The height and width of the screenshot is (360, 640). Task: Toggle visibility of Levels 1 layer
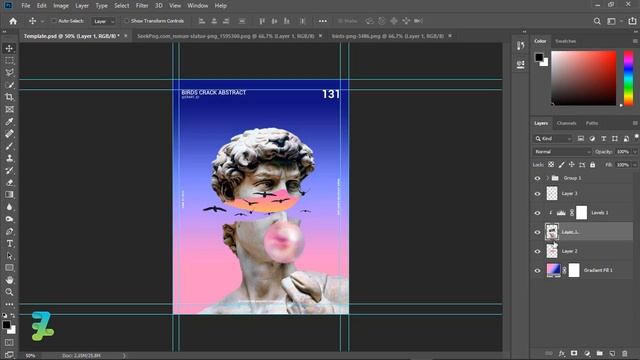[x=537, y=213]
